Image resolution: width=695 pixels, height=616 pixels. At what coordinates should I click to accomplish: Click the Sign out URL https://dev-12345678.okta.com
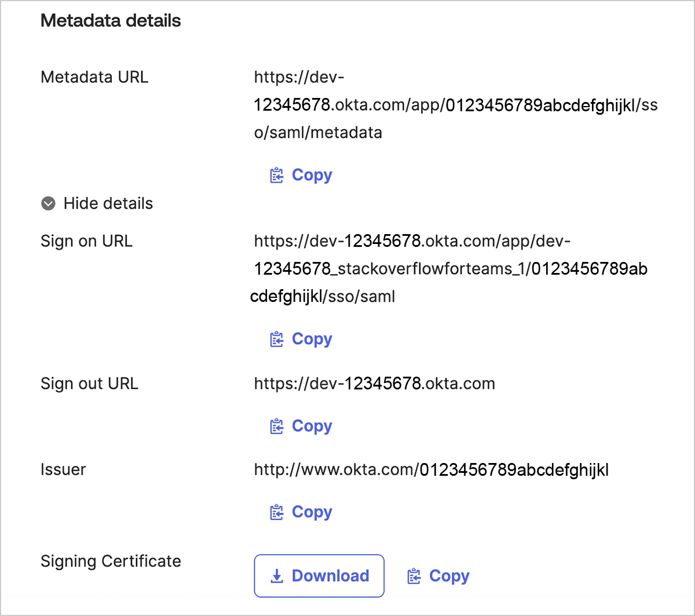coord(374,384)
